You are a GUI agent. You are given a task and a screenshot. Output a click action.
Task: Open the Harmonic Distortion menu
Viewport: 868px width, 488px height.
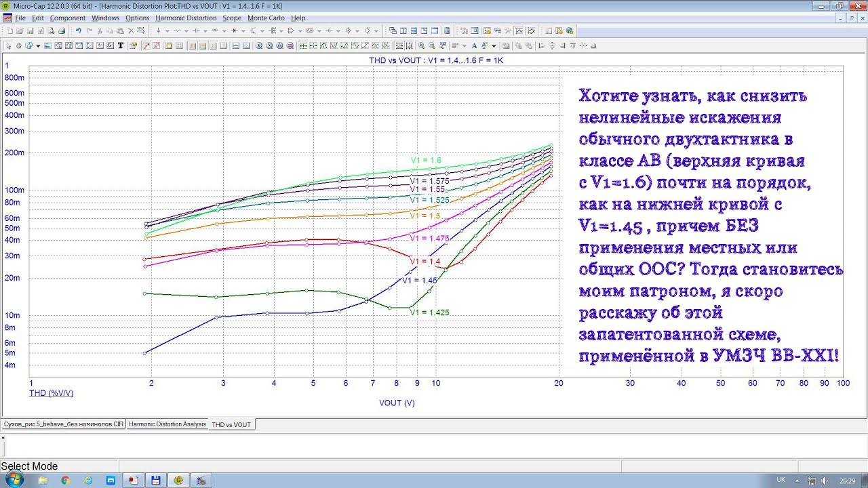(x=186, y=18)
